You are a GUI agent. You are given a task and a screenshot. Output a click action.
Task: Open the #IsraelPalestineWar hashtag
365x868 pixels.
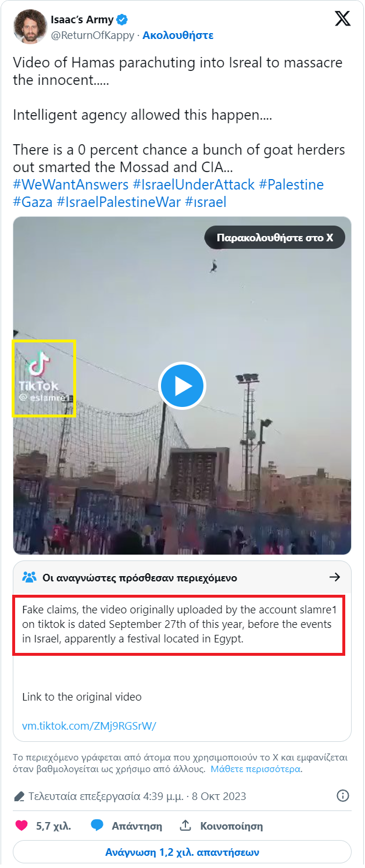tap(119, 202)
